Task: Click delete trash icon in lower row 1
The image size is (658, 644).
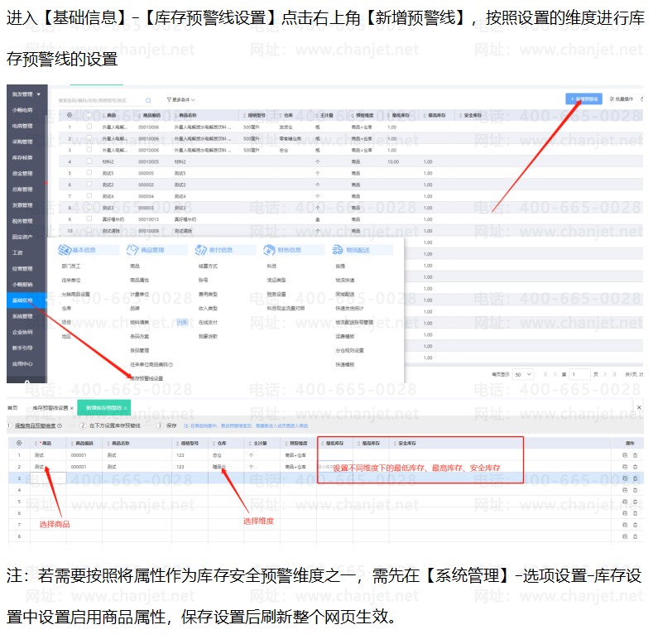Action: (635, 455)
